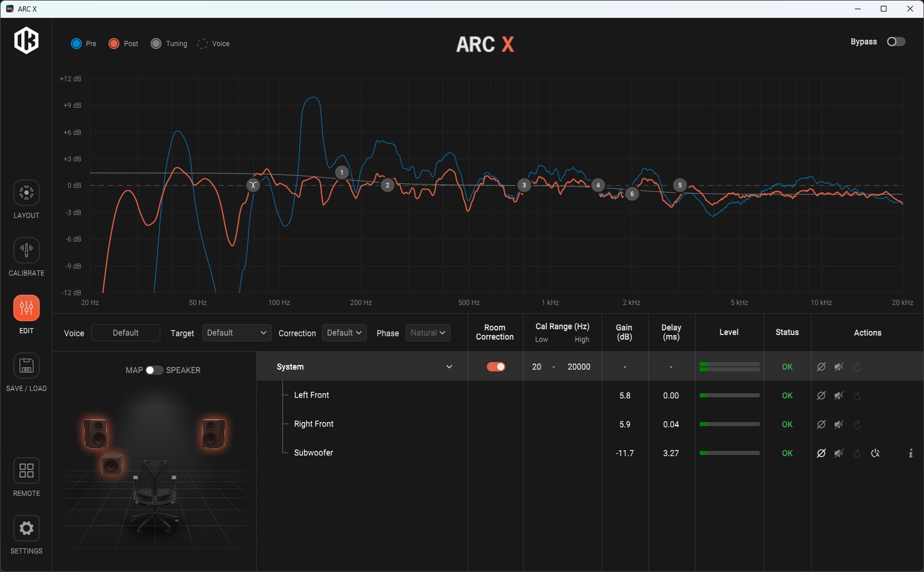Image resolution: width=924 pixels, height=572 pixels.
Task: Toggle the Post curve display
Action: coord(123,44)
